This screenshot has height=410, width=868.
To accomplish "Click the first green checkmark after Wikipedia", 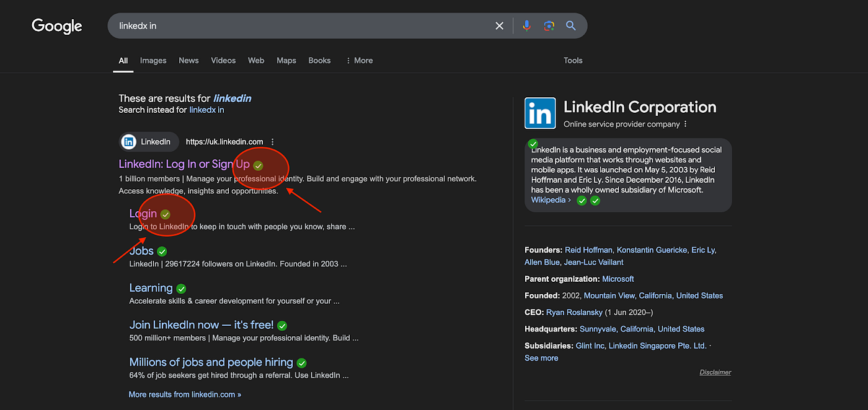I will (582, 201).
